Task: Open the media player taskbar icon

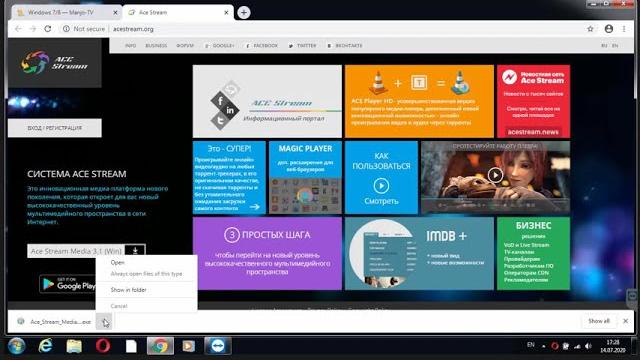Action: 188,346
